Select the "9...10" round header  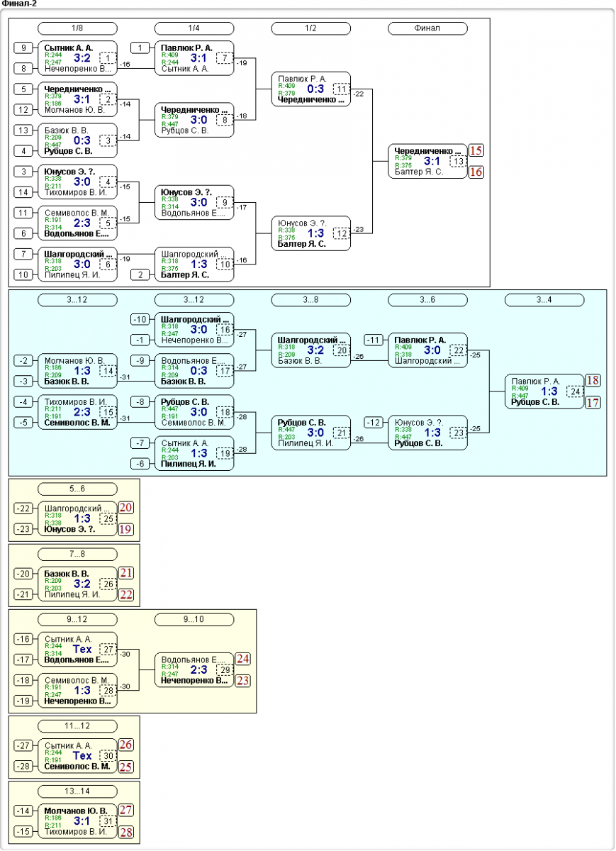coord(194,620)
